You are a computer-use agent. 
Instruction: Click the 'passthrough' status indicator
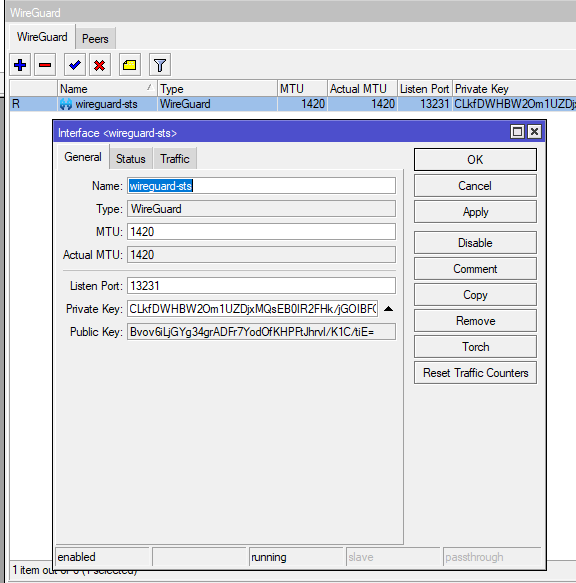tap(492, 557)
